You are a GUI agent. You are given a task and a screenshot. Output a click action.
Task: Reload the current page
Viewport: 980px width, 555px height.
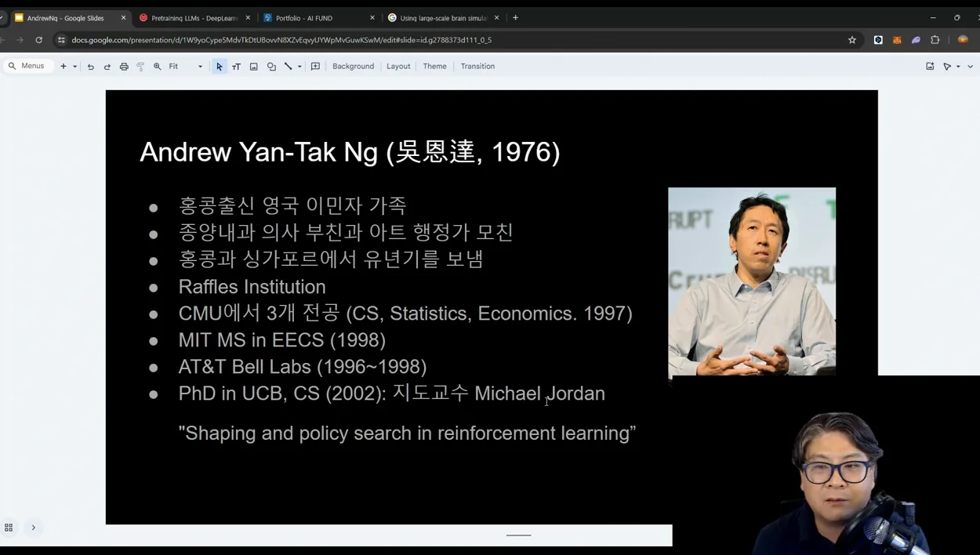[x=38, y=40]
